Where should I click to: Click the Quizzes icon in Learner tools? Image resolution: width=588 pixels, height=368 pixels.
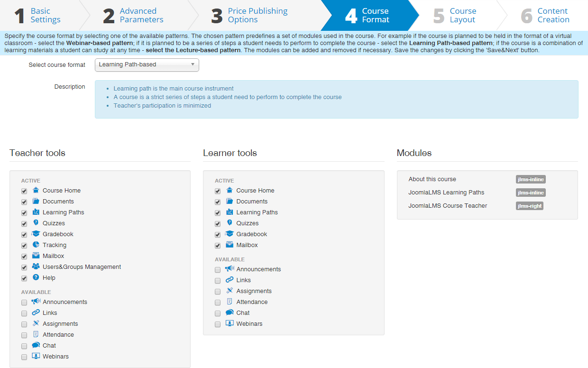(x=230, y=223)
